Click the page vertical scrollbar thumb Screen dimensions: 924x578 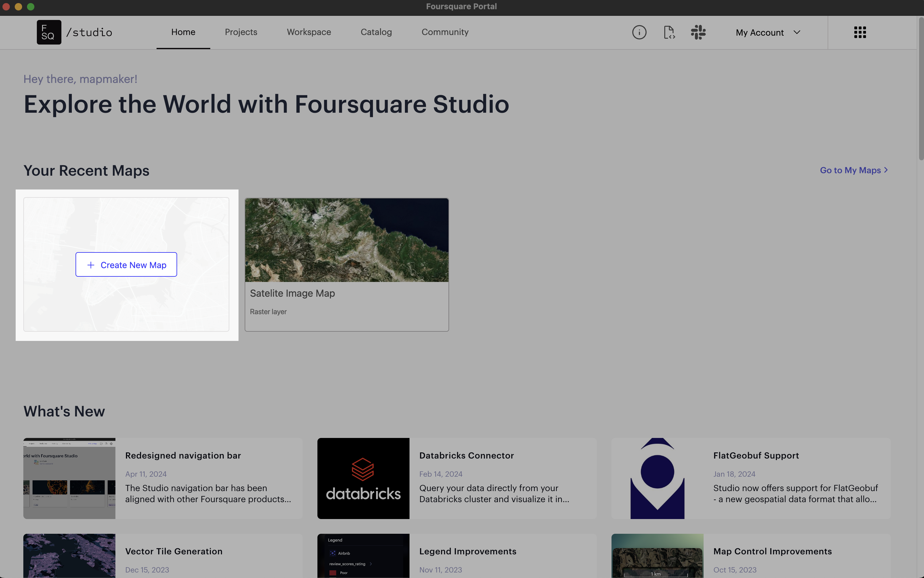tap(921, 89)
